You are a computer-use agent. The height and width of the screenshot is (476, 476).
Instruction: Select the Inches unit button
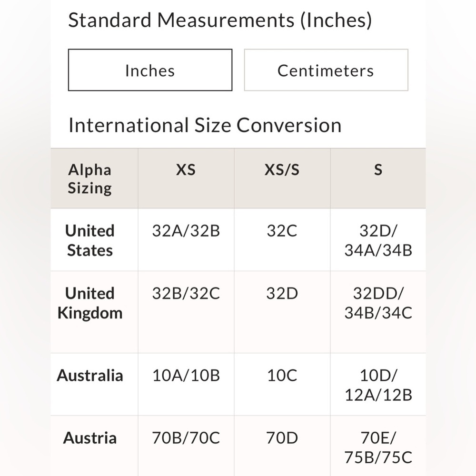[150, 70]
